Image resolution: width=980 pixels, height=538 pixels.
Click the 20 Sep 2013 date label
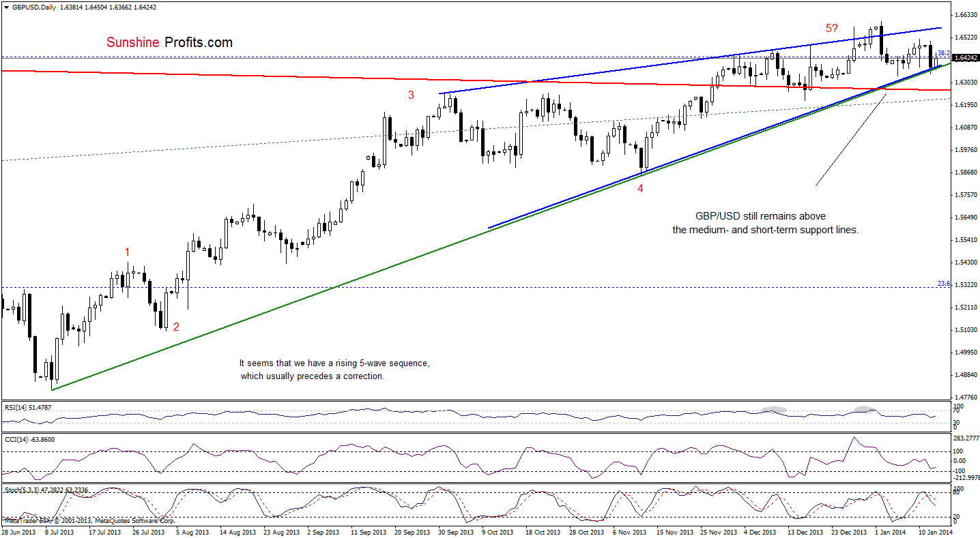click(412, 531)
